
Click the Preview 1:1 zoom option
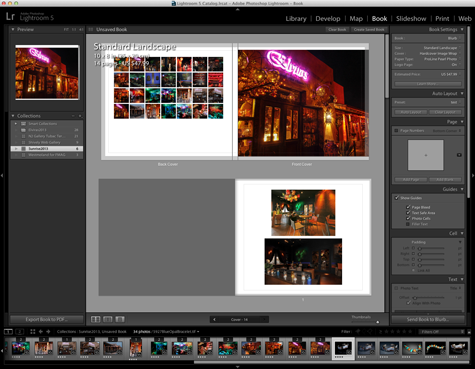(x=74, y=29)
